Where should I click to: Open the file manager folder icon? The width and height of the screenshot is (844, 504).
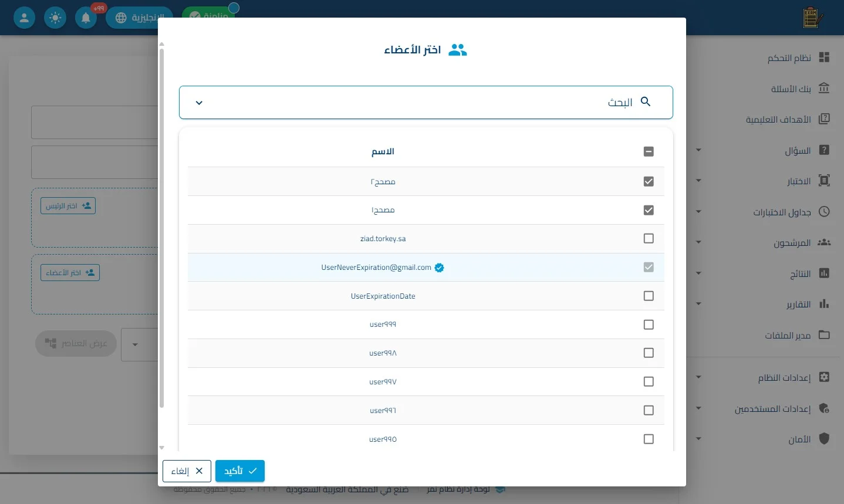tap(824, 334)
